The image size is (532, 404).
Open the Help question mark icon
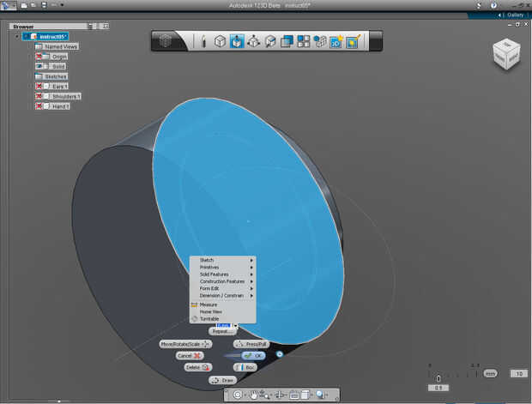pyautogui.click(x=493, y=5)
